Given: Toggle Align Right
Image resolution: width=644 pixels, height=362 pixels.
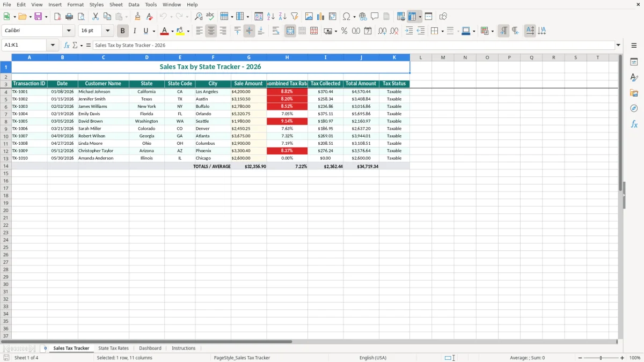Looking at the screenshot, I should (223, 31).
